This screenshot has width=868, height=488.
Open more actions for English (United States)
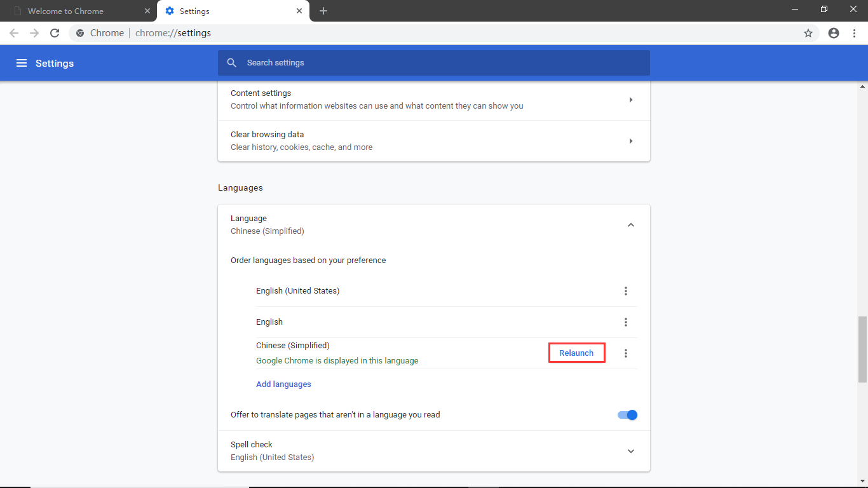click(x=626, y=291)
